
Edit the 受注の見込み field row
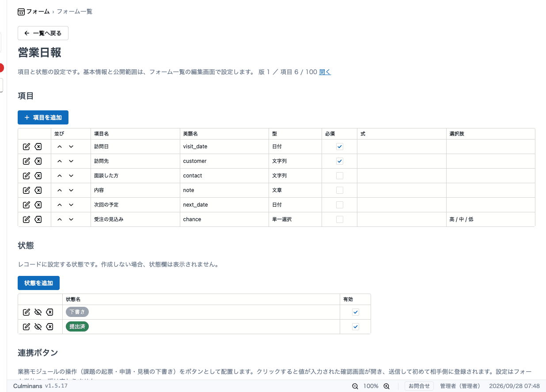point(27,219)
